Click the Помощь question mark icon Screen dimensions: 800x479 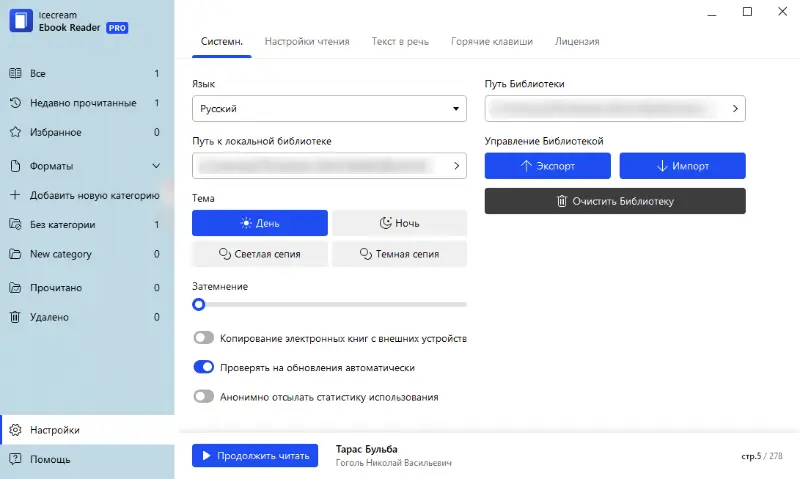(x=15, y=459)
